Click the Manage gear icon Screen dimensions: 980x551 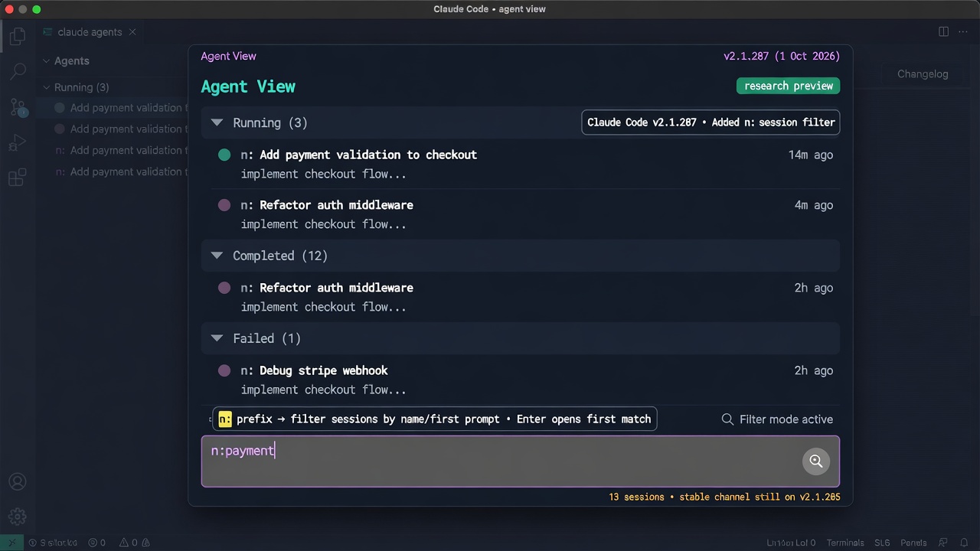(x=17, y=517)
